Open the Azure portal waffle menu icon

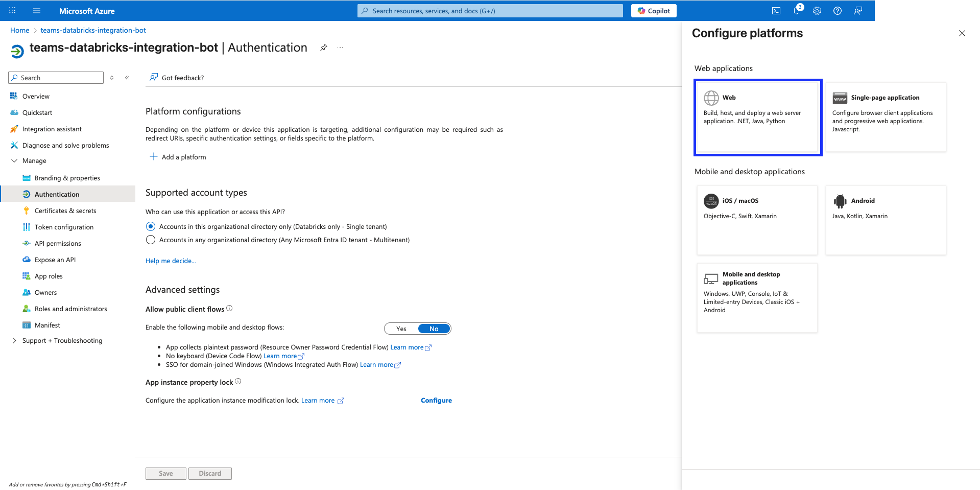point(12,11)
